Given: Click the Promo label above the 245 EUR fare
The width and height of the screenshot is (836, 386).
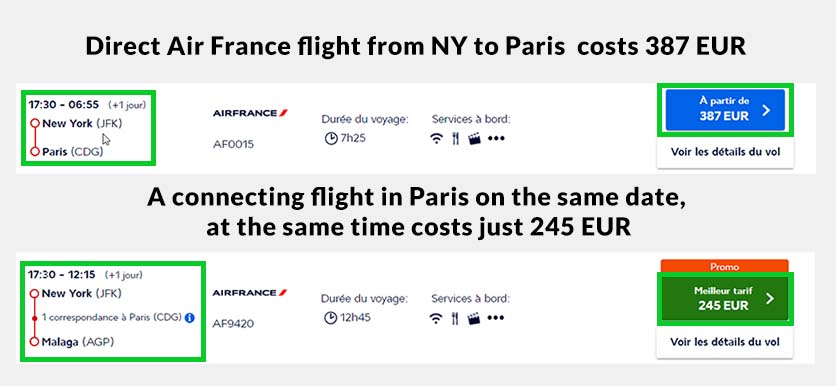Looking at the screenshot, I should click(725, 267).
